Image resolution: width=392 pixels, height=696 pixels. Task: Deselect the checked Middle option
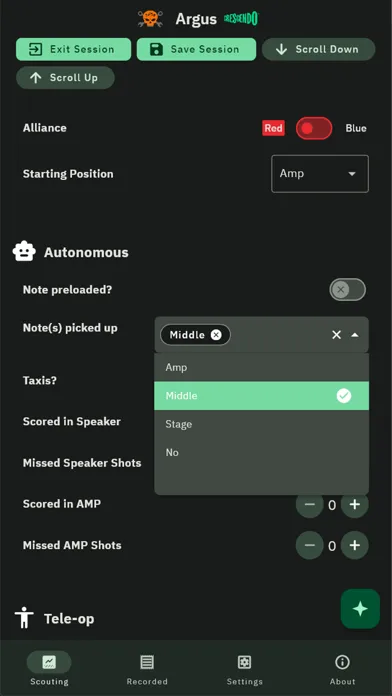click(x=261, y=395)
